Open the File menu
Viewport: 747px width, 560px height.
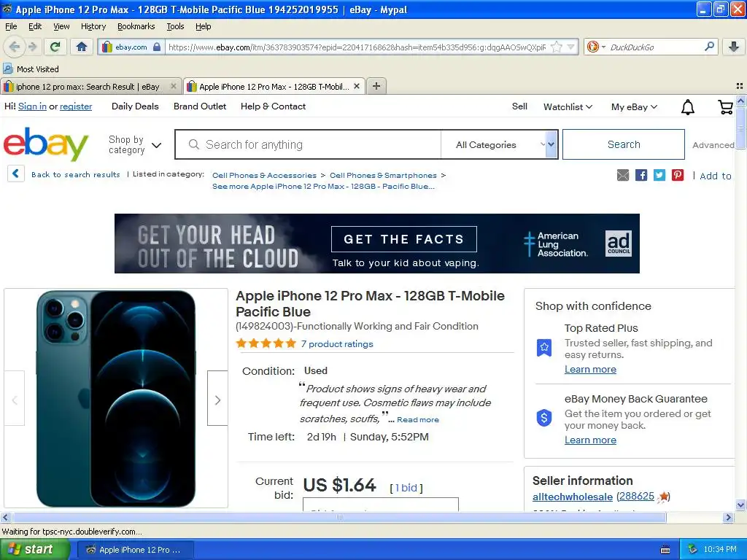click(11, 26)
